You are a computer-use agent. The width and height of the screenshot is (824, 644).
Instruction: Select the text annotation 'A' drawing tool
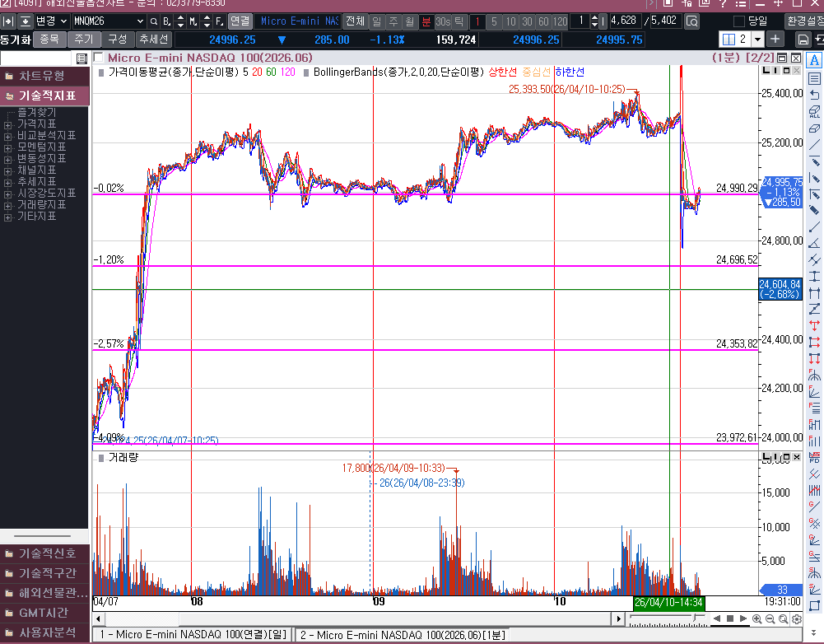coord(814,61)
